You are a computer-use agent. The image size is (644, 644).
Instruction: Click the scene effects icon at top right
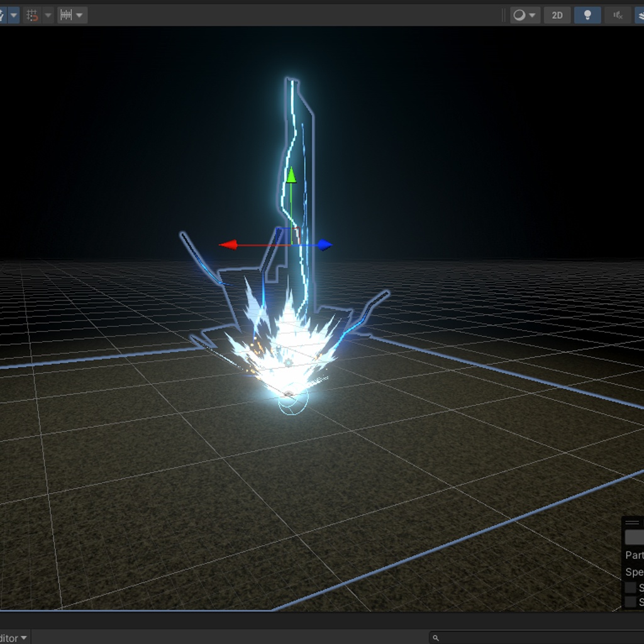coord(640,15)
